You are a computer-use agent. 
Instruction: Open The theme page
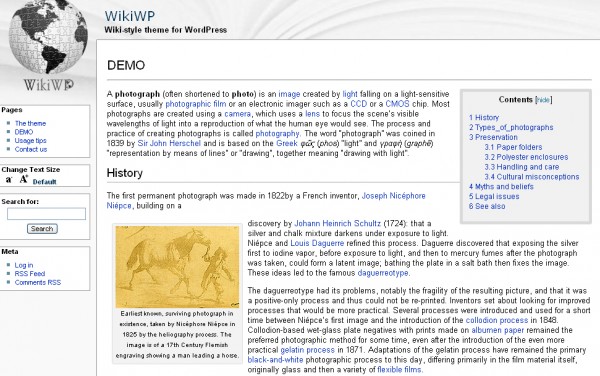[30, 123]
